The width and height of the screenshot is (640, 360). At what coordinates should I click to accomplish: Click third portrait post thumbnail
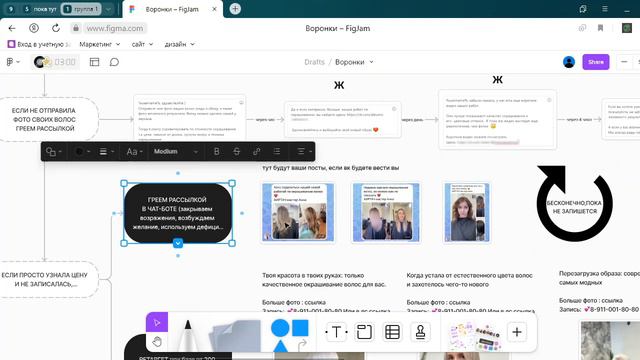point(467,213)
